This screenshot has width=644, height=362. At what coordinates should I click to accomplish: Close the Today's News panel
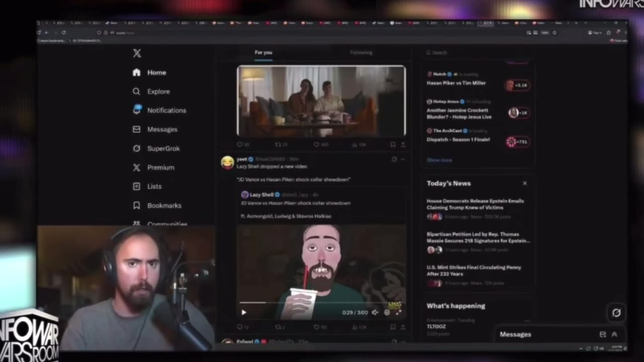pyautogui.click(x=525, y=184)
